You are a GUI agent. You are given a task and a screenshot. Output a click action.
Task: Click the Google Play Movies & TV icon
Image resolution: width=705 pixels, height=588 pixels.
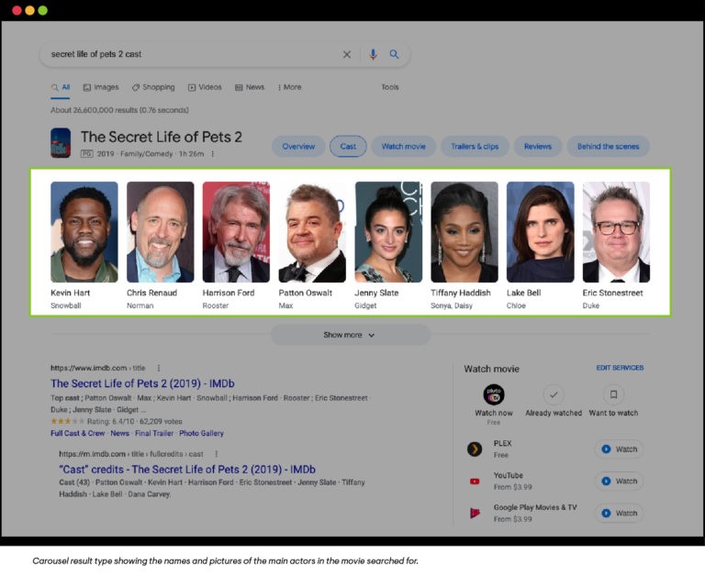475,513
